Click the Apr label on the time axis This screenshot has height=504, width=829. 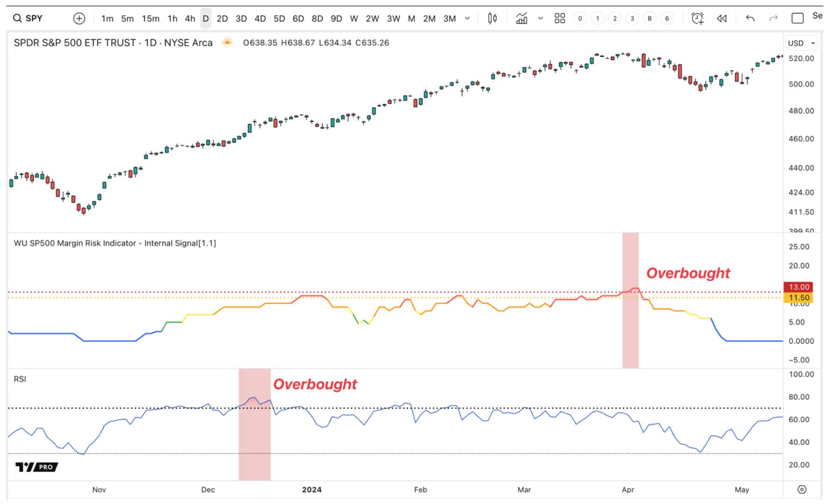pyautogui.click(x=628, y=490)
